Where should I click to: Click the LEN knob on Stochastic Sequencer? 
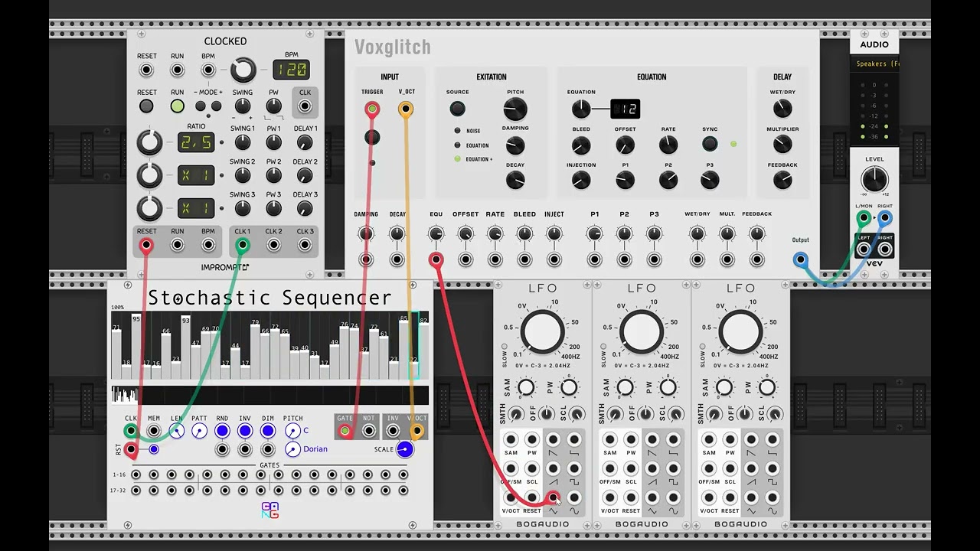point(177,431)
